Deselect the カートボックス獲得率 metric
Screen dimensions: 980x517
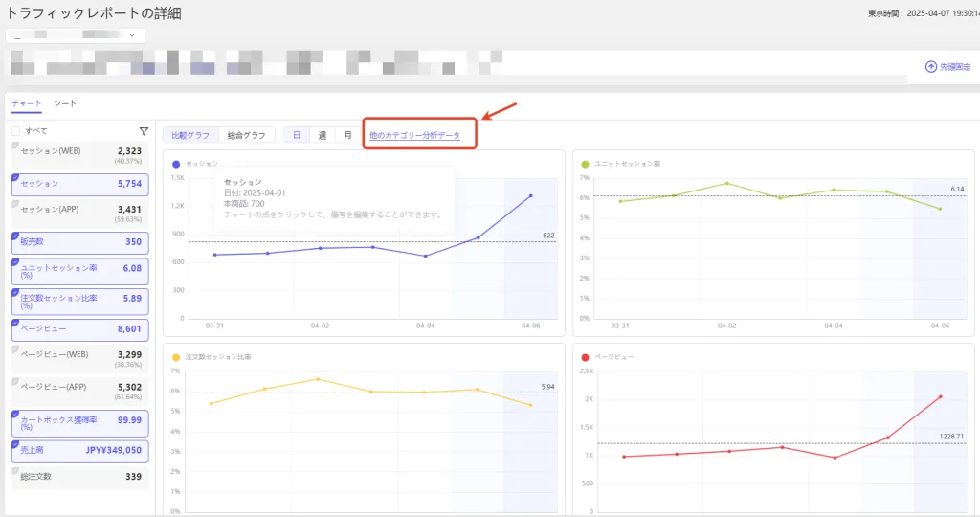[80, 423]
